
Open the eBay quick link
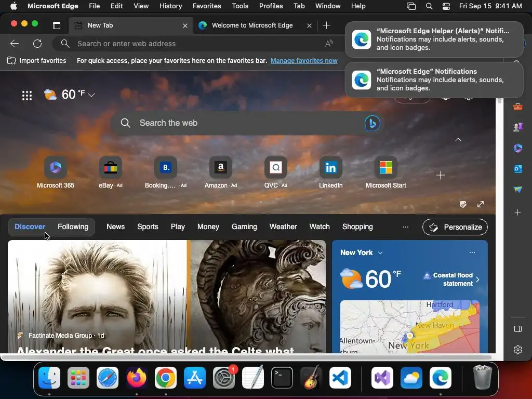(110, 172)
